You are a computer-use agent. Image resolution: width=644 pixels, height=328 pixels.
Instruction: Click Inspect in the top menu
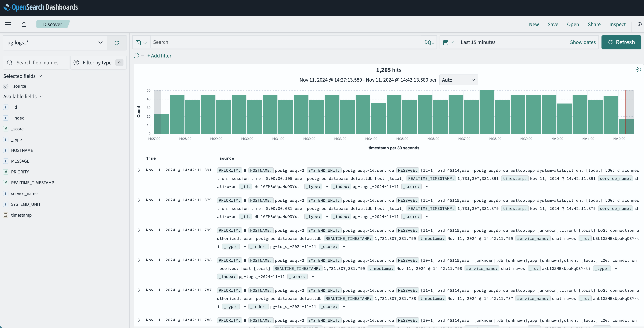pyautogui.click(x=617, y=24)
